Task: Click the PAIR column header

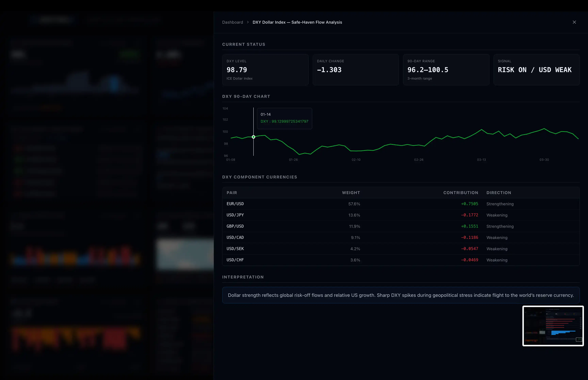Action: tap(232, 193)
